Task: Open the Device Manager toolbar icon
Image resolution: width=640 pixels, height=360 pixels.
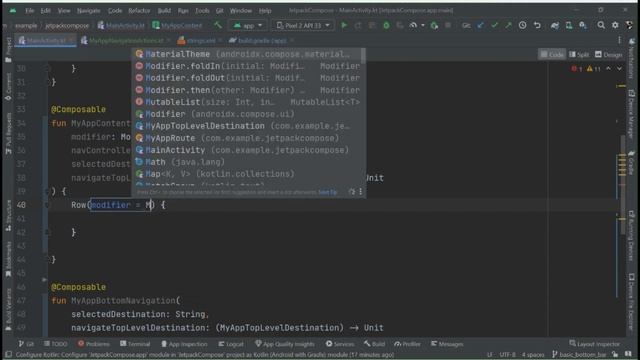Action: click(x=569, y=25)
